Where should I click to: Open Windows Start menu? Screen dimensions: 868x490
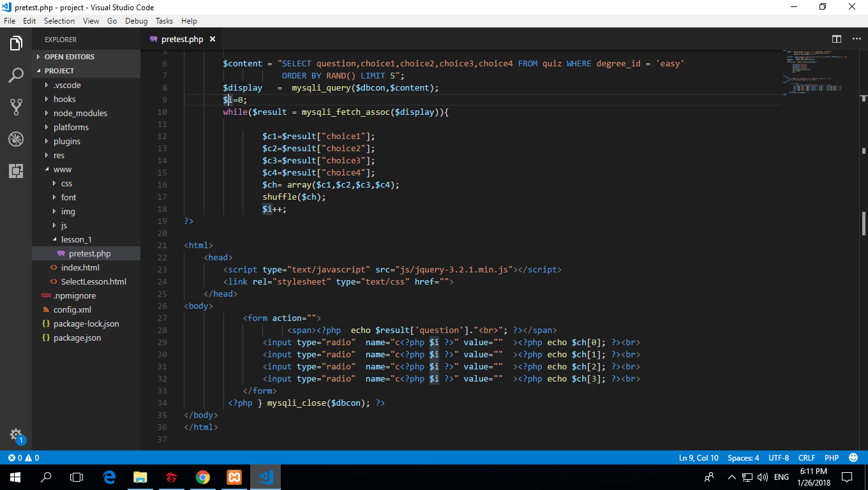[15, 477]
